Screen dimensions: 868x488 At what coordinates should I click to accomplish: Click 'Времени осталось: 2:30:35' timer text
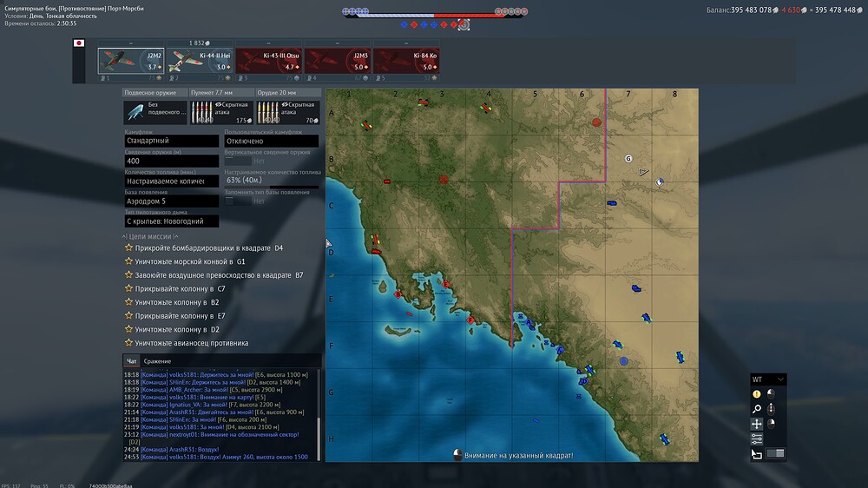pos(41,23)
